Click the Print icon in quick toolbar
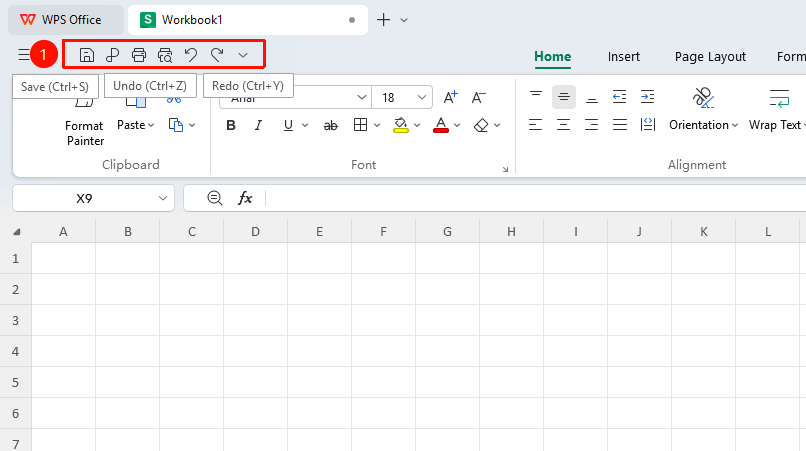This screenshot has height=451, width=806. point(138,55)
